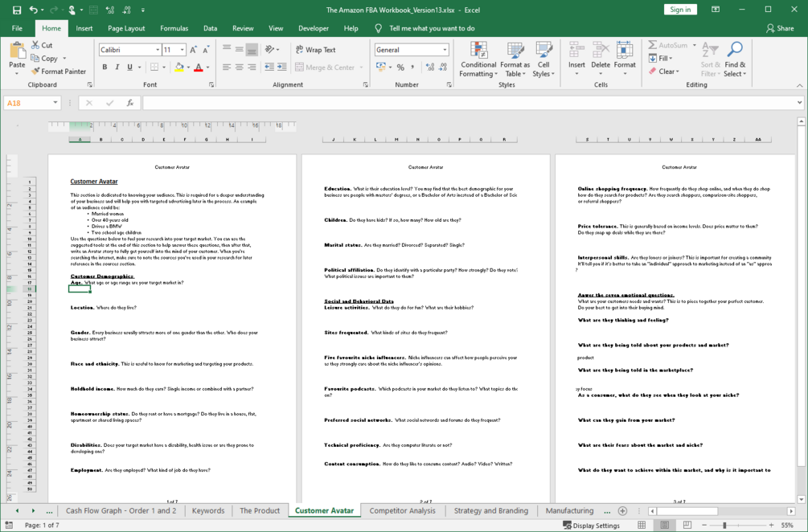Open the fill color dropdown arrow
The image size is (808, 532).
[188, 68]
